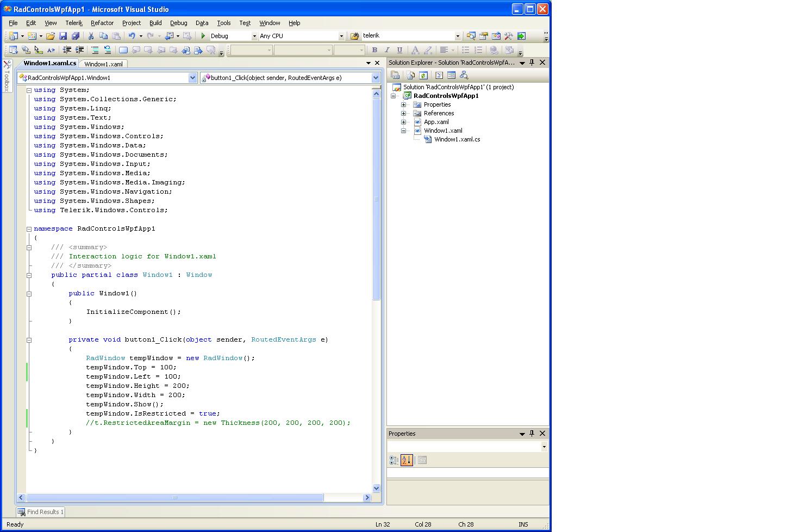The width and height of the screenshot is (812, 532).
Task: Click the Properties icon in Solution Explorer toolbar
Action: click(x=395, y=75)
